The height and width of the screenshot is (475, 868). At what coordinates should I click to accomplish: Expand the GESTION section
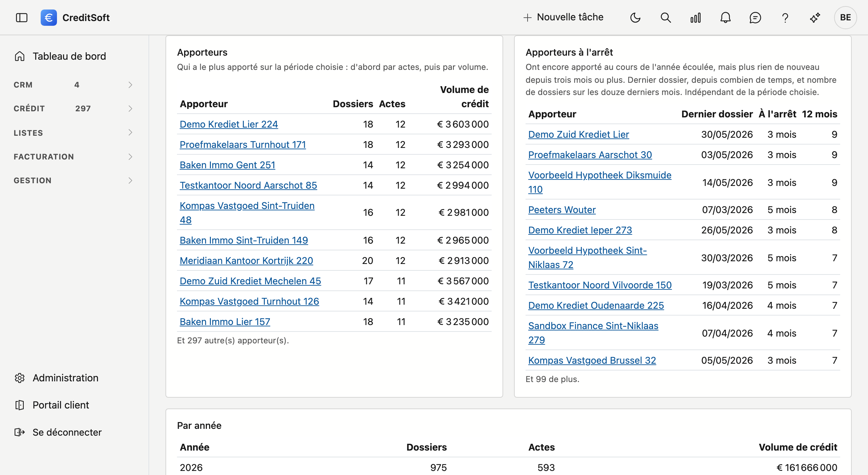coord(73,180)
